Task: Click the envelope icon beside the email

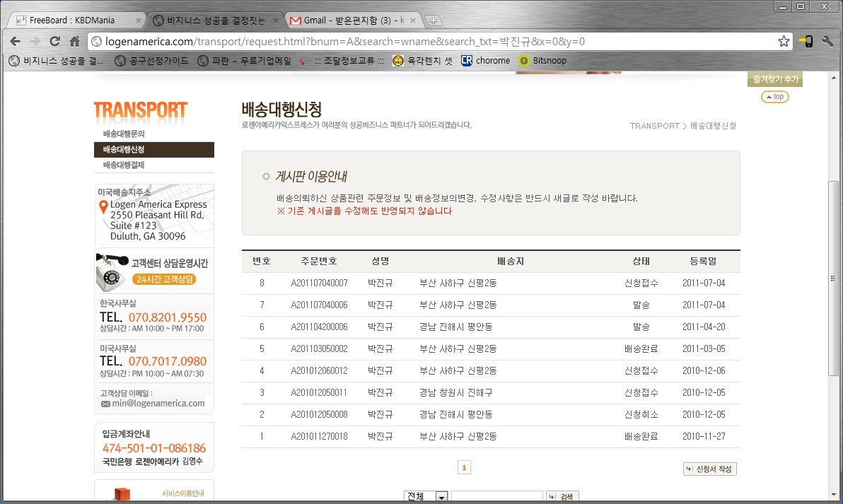Action: 105,404
